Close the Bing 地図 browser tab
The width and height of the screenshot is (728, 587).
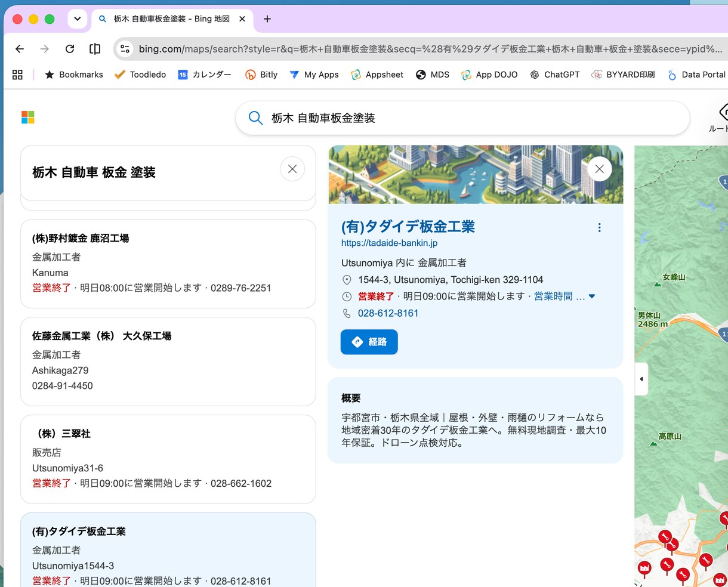tap(242, 19)
